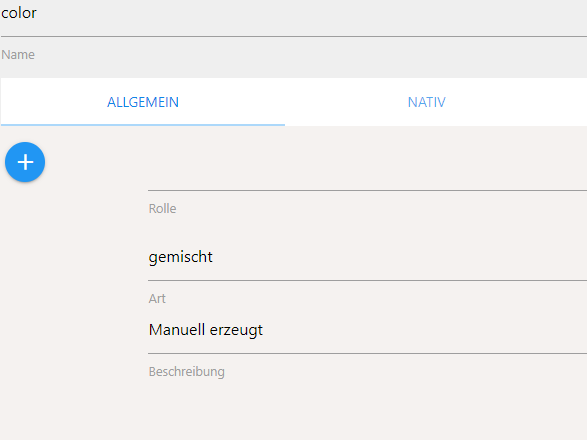Click the Name field containing "color"
This screenshot has height=440, width=587.
click(x=294, y=18)
